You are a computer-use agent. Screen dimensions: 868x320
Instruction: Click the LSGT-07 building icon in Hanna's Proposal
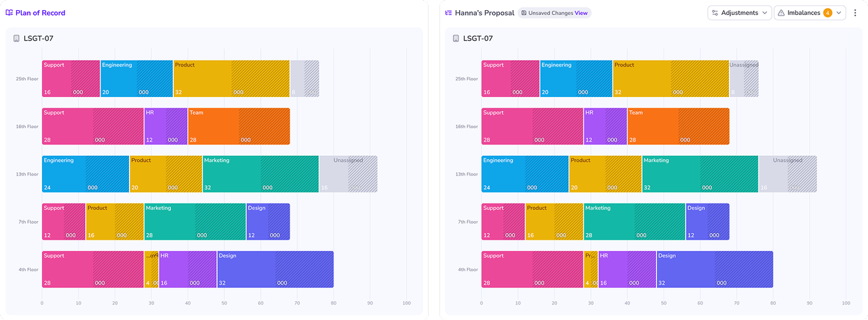tap(456, 39)
